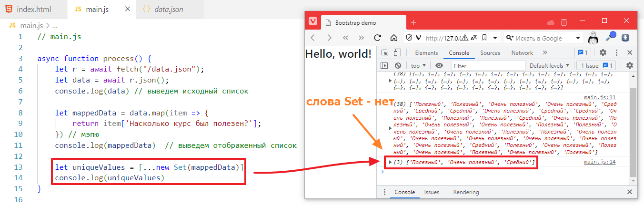Toggle the live expression eye icon
Viewport: 644px width, 207px height.
click(x=439, y=66)
